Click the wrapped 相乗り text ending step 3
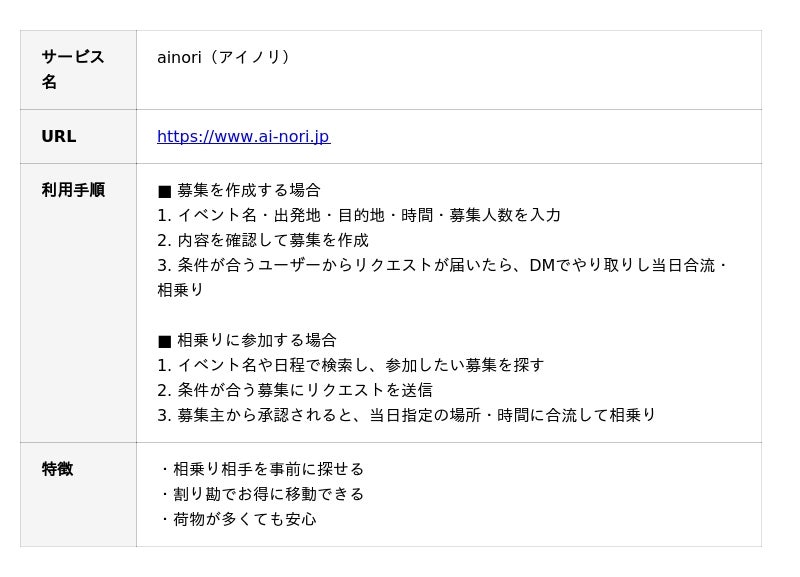This screenshot has height=577, width=800. point(181,290)
